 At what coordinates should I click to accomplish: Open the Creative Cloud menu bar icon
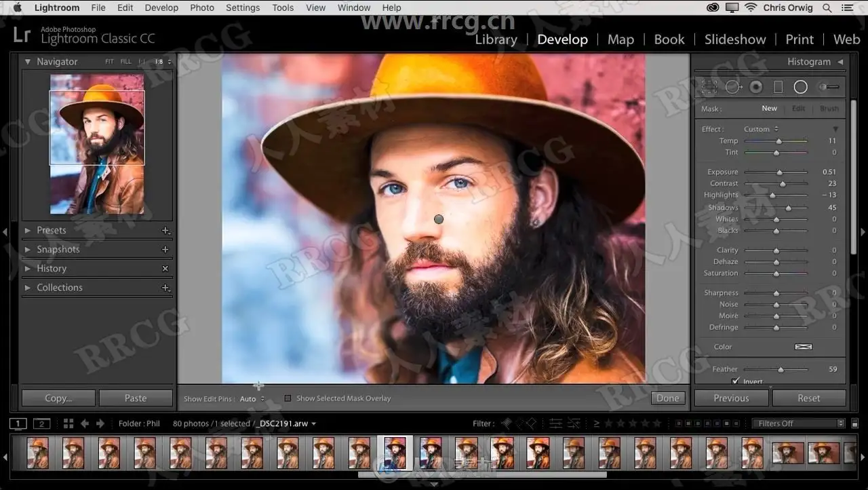713,7
